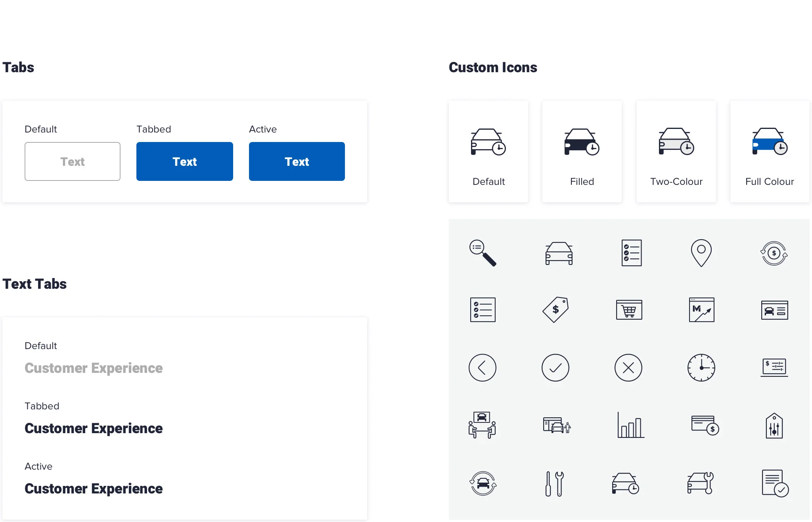
Task: Click the credit card with dollar icon
Action: coord(705,425)
